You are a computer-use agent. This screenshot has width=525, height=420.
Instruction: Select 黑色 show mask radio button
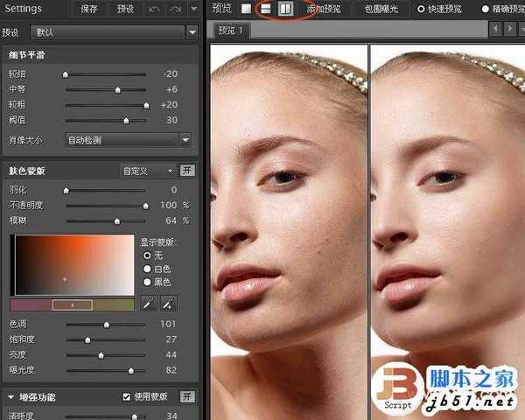click(x=146, y=282)
